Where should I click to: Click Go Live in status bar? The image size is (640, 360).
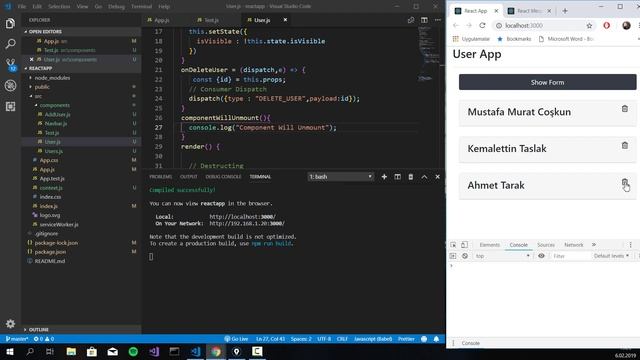click(236, 339)
